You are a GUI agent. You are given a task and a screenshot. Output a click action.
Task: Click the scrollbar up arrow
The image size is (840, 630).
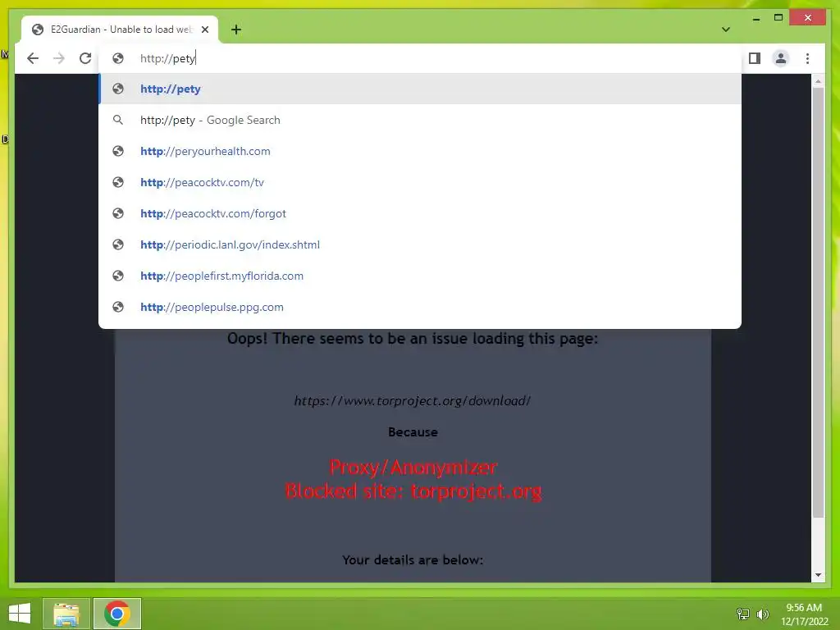coord(818,81)
